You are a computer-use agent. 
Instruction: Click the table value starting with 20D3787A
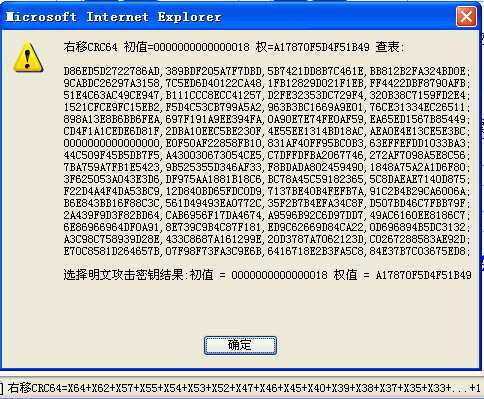click(x=315, y=239)
